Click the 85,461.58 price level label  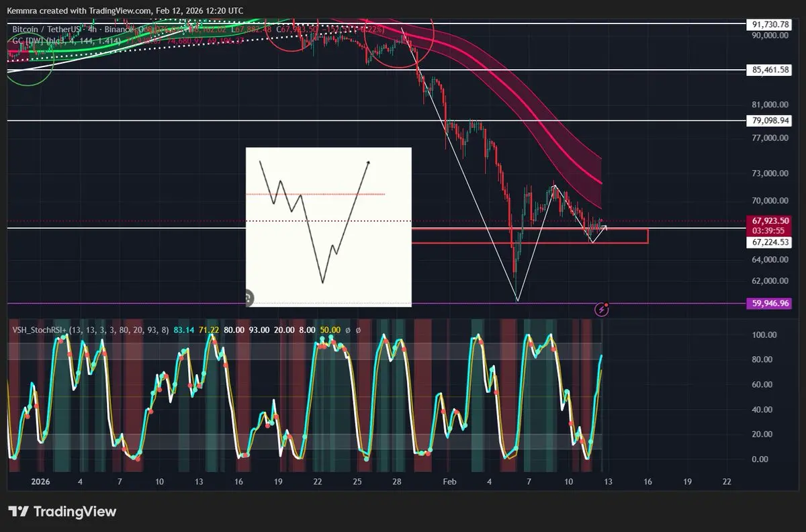[770, 69]
